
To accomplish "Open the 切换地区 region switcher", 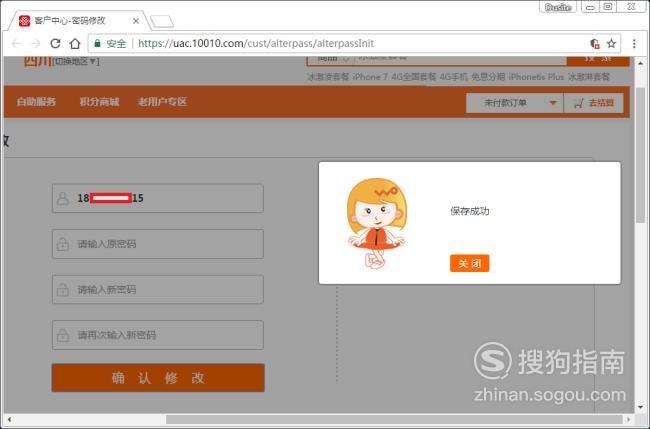I will (77, 61).
